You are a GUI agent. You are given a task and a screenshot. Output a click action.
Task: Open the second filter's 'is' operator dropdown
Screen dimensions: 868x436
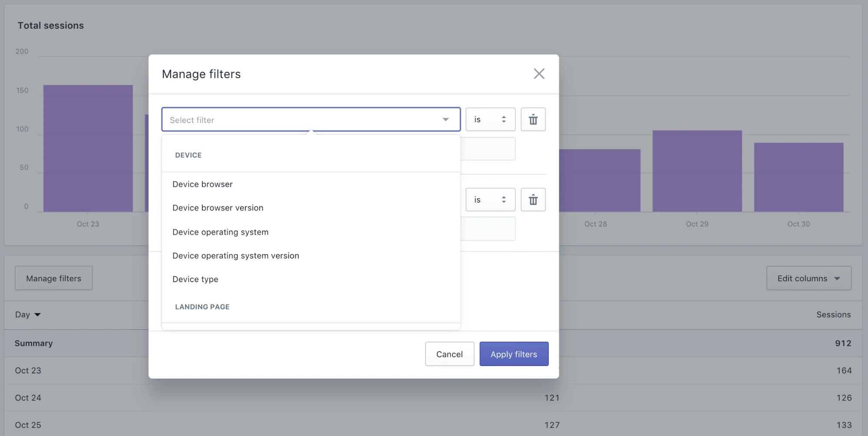click(490, 200)
